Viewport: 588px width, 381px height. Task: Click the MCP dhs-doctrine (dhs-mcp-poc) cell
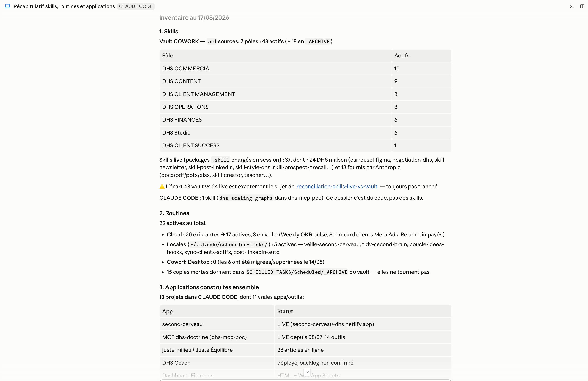[x=217, y=337]
